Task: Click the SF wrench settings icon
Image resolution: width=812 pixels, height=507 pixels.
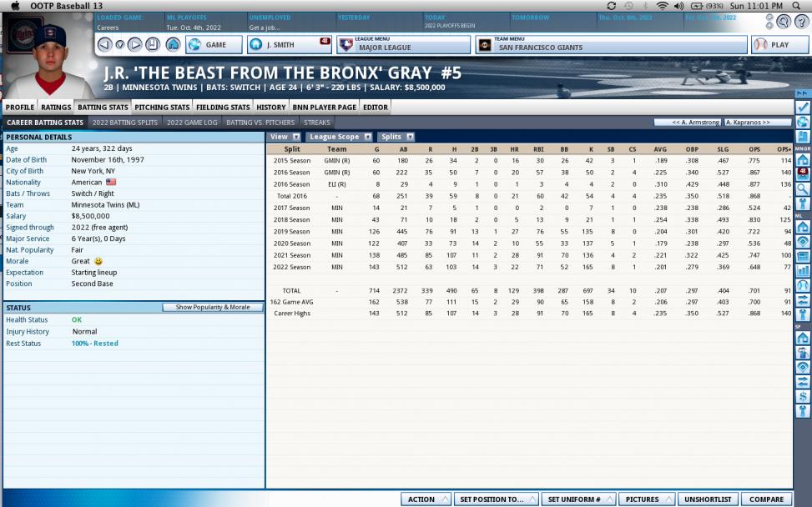Action: (x=803, y=411)
